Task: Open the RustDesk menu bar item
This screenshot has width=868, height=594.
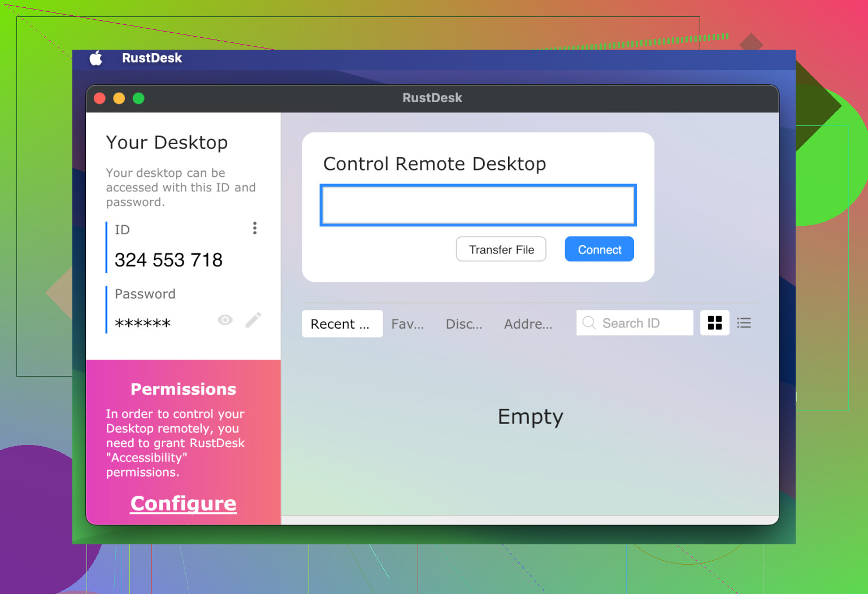Action: (x=151, y=58)
